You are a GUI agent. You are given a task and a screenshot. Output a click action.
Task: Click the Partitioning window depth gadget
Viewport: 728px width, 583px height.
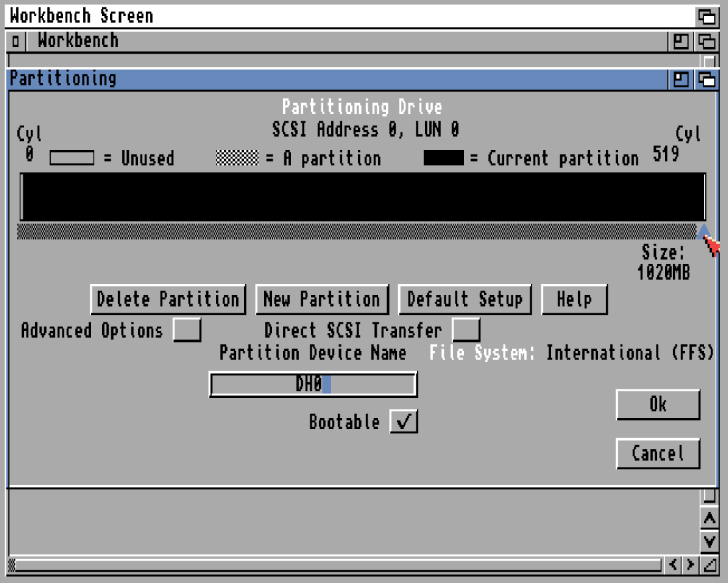click(x=706, y=80)
